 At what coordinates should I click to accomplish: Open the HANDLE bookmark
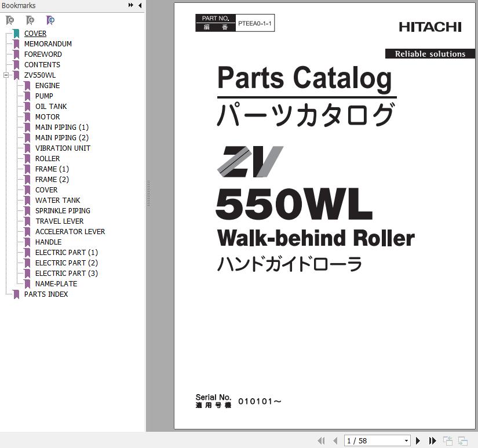[49, 242]
